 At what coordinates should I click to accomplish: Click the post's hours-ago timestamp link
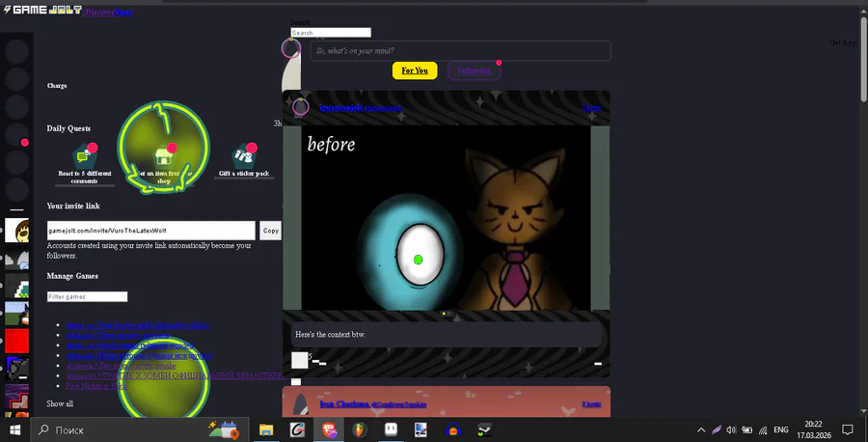pos(592,107)
